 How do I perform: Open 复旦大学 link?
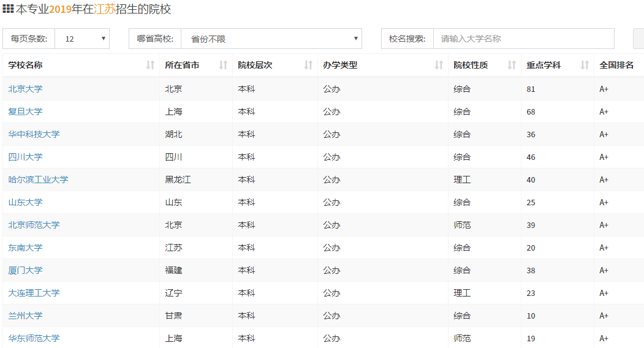pos(25,112)
